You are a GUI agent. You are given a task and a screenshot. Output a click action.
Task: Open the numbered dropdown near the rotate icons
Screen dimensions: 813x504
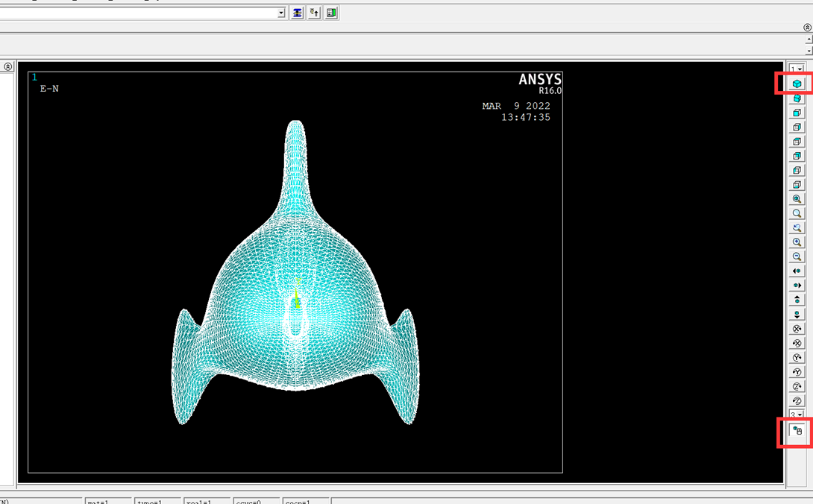tap(797, 415)
